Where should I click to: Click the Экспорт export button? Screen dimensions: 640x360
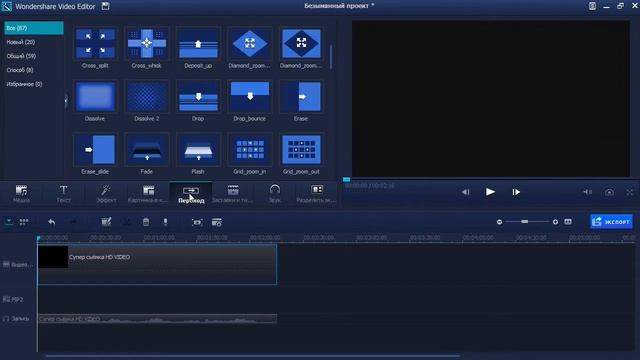[x=611, y=222]
